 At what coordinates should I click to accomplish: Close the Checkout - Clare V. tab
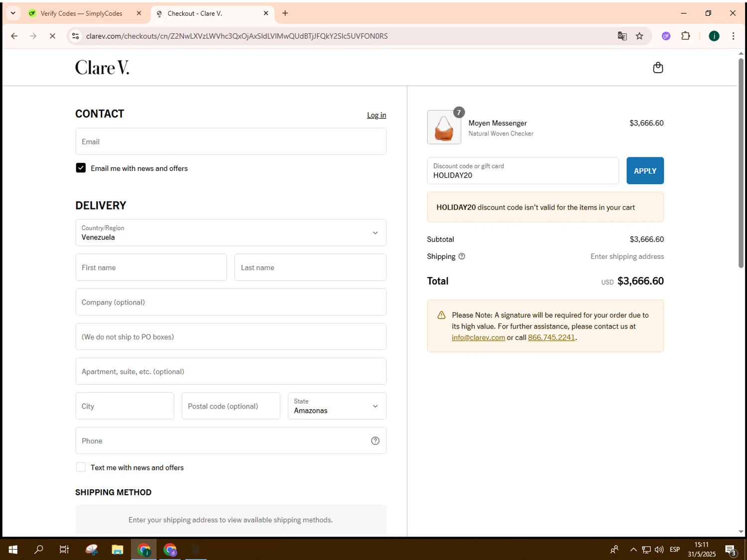pyautogui.click(x=266, y=13)
